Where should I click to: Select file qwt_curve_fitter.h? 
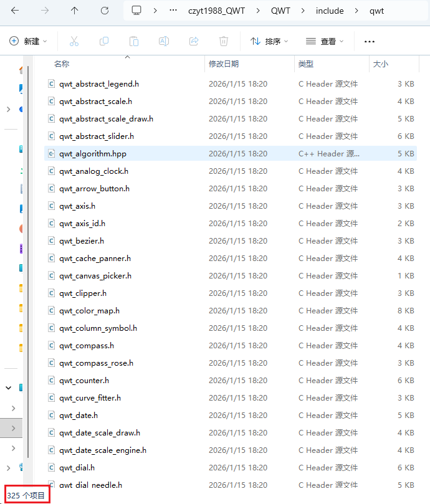click(231, 397)
